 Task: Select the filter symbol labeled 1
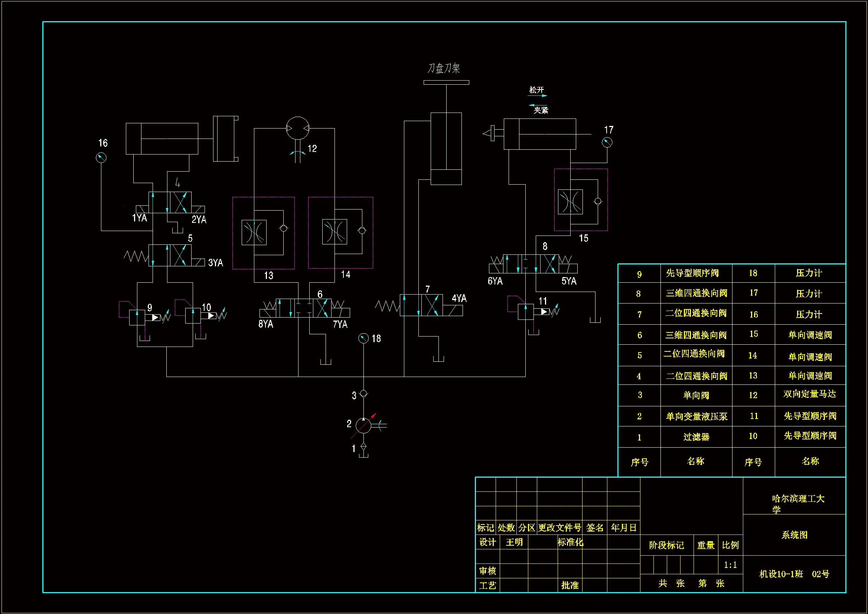[363, 447]
